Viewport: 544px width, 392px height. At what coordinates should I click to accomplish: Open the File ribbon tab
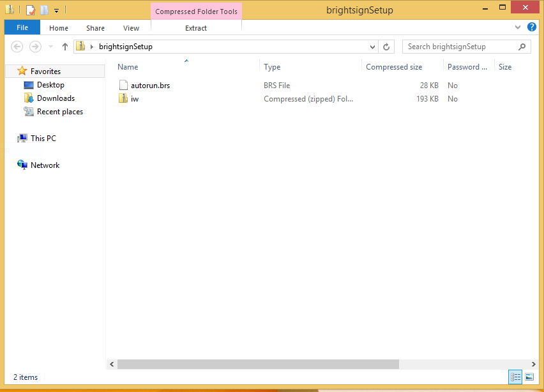(22, 27)
